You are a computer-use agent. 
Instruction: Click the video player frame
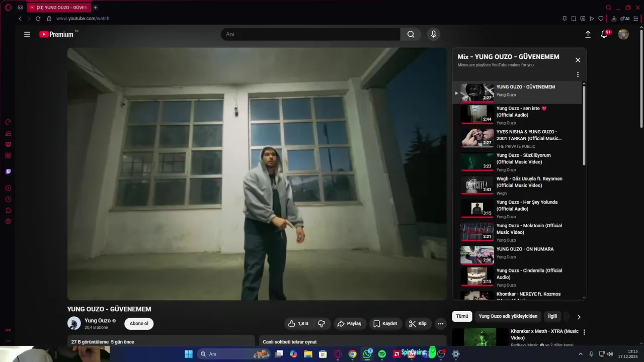pyautogui.click(x=257, y=174)
